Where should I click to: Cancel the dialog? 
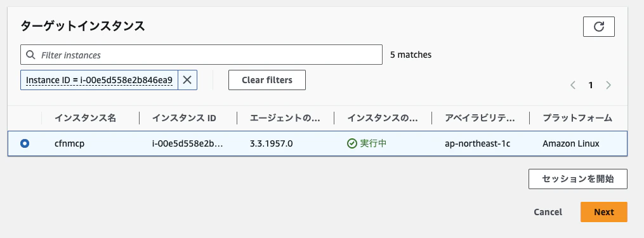(548, 212)
